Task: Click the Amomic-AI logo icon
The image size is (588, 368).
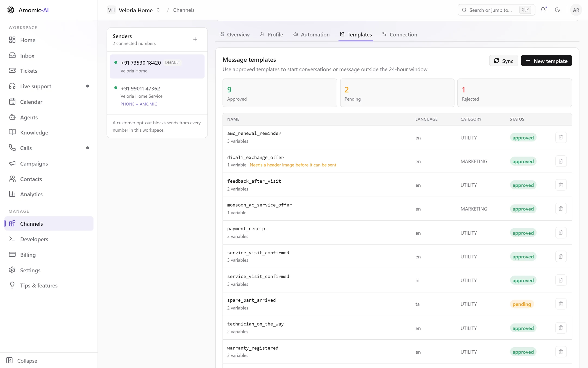Action: [11, 10]
